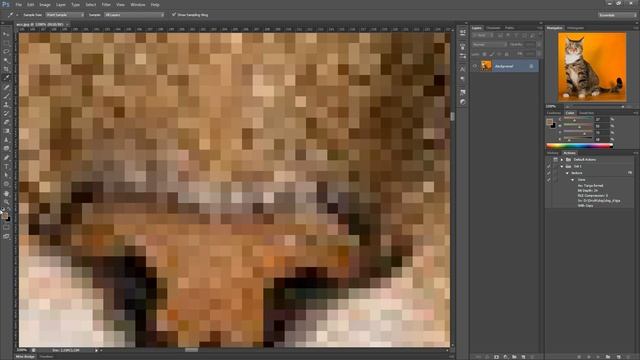Collapse the Set 1 actions folder
The image size is (640, 360).
562,167
